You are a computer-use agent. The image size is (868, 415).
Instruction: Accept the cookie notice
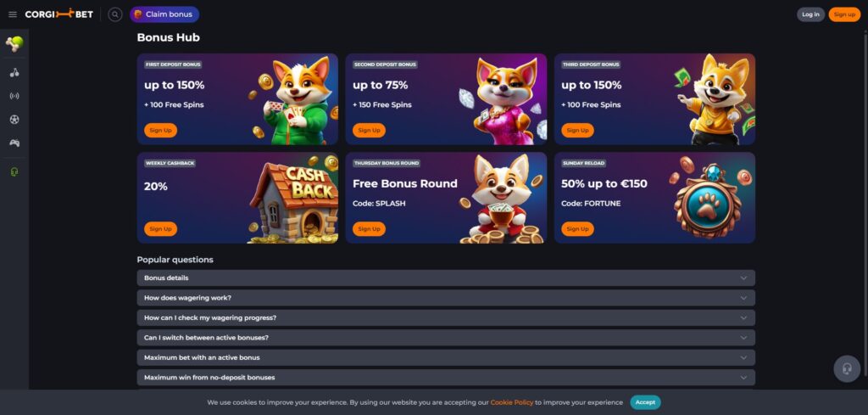(645, 402)
